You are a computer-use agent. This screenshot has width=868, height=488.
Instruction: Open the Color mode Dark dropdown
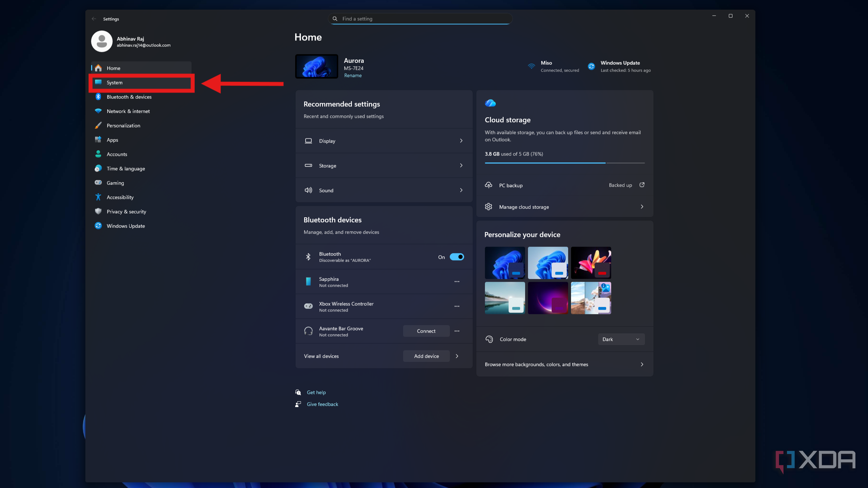click(x=621, y=339)
